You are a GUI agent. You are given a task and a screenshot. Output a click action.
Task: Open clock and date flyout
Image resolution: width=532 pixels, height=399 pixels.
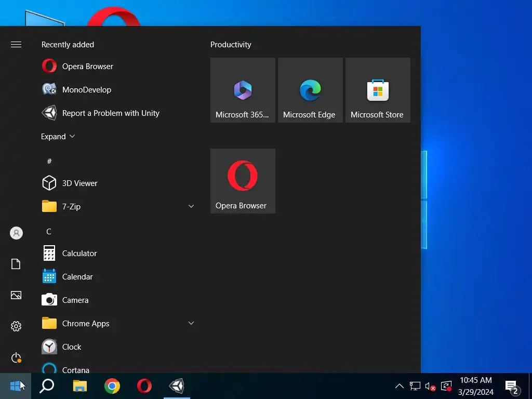476,386
